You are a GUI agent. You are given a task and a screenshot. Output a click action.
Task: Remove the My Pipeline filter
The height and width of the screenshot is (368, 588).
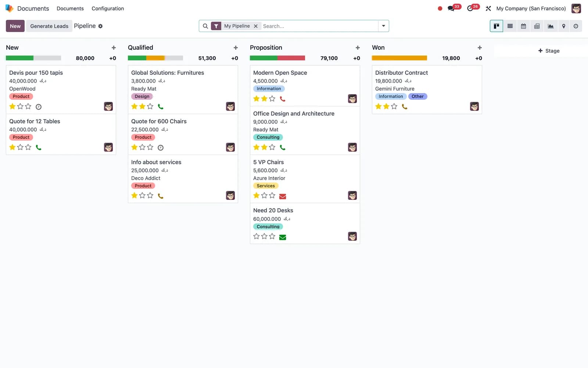256,26
